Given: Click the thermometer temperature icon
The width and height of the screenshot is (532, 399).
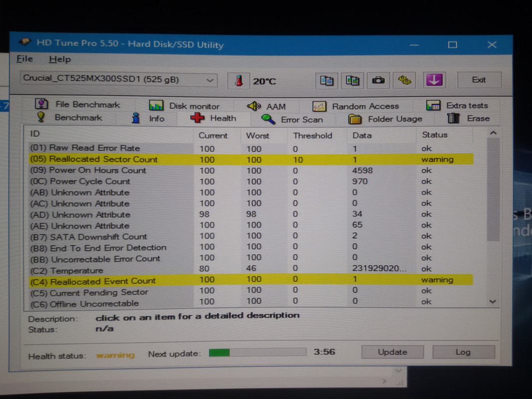Looking at the screenshot, I should 239,81.
